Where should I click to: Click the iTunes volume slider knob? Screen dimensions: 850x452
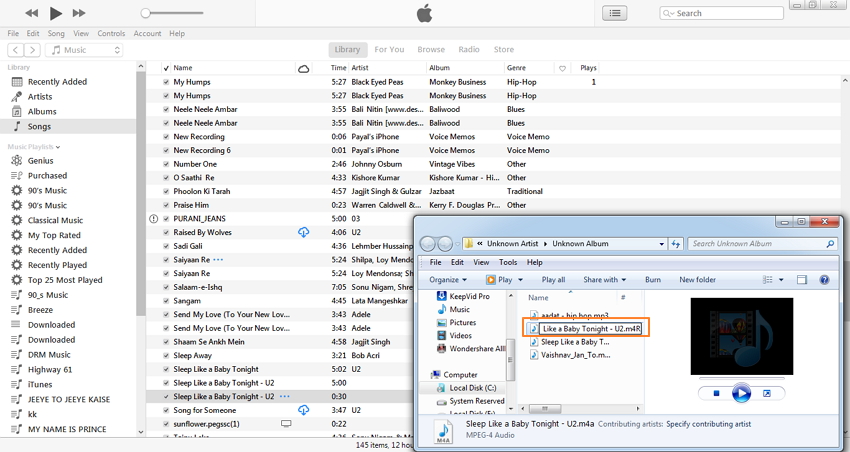click(145, 13)
